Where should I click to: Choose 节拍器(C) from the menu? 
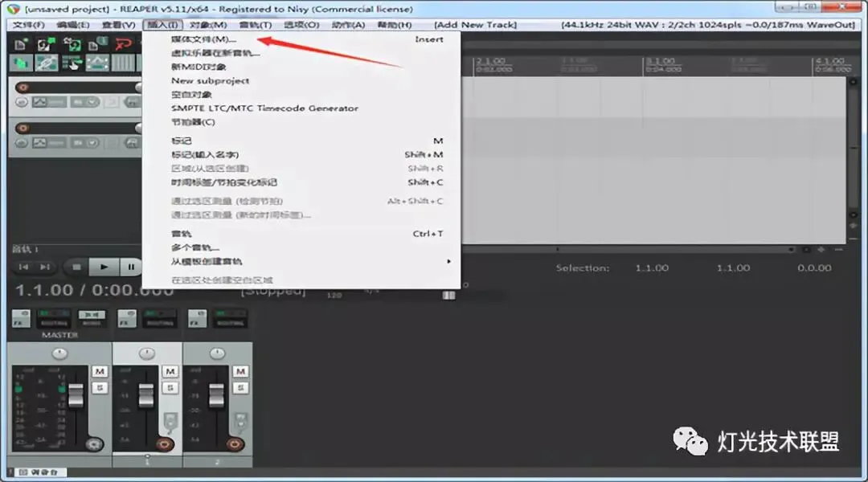301,122
